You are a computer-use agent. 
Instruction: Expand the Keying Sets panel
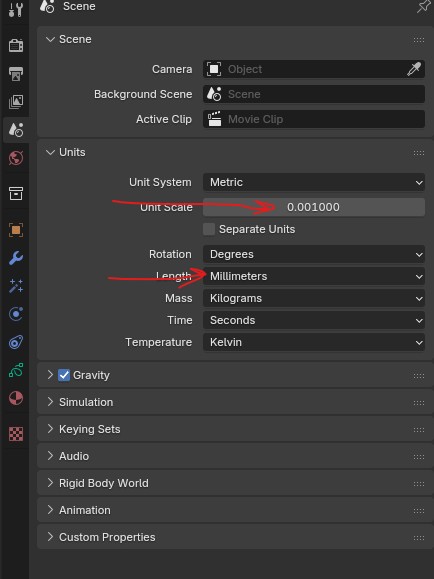[x=50, y=429]
